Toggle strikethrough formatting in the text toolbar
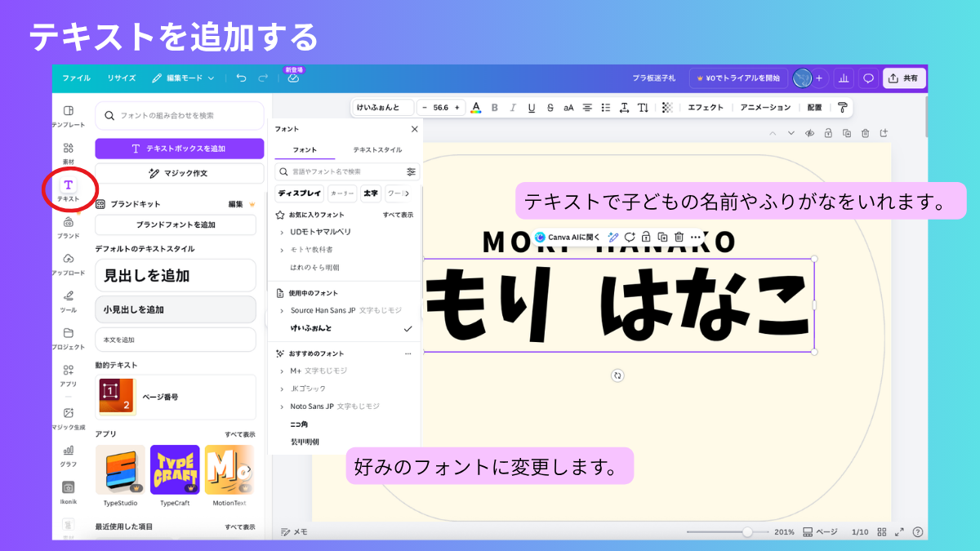This screenshot has width=980, height=551. 550,108
